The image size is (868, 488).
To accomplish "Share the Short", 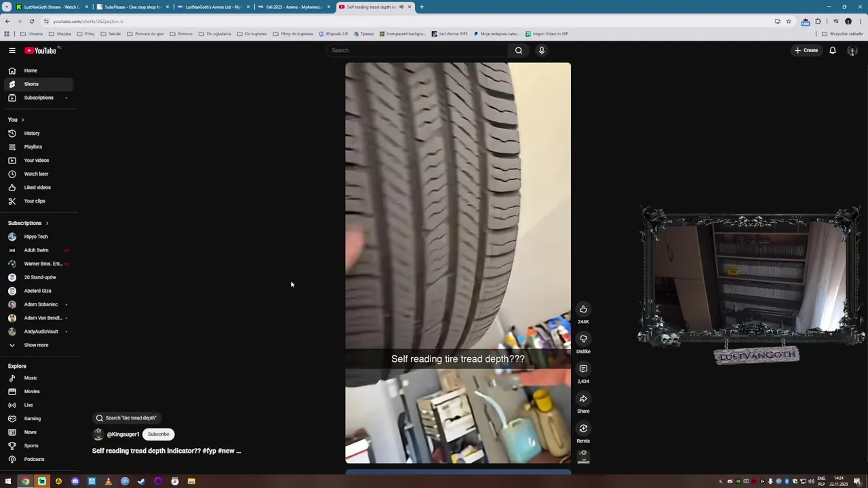I will tap(583, 399).
